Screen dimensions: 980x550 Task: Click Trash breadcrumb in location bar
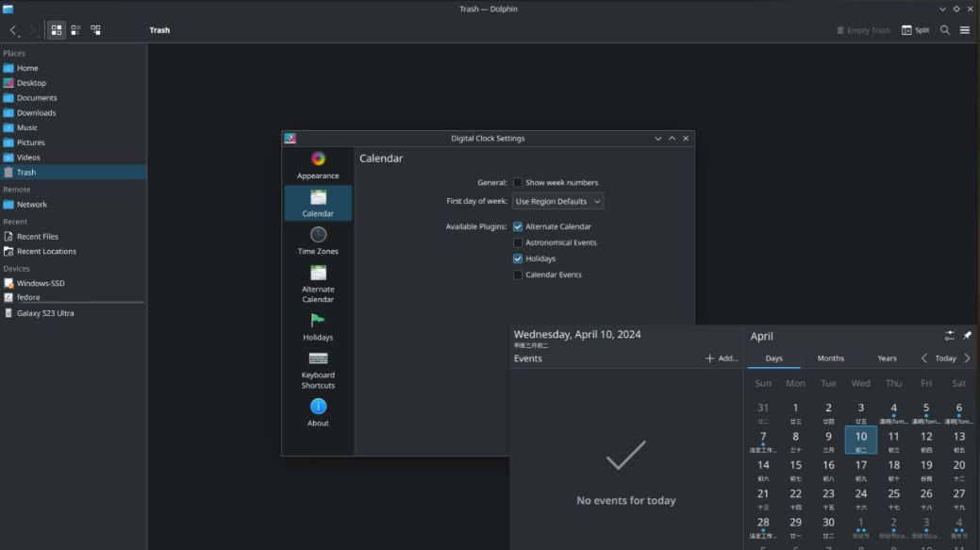point(159,30)
